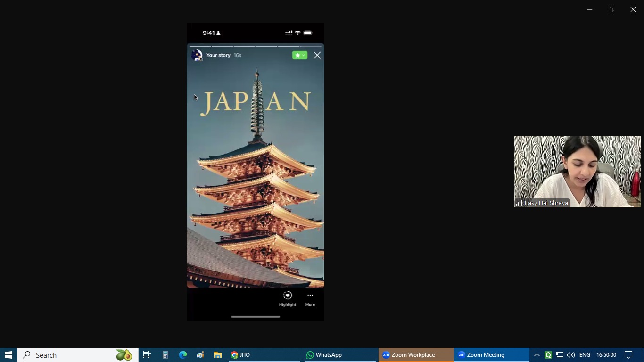Click the story progress bar at top

[255, 46]
